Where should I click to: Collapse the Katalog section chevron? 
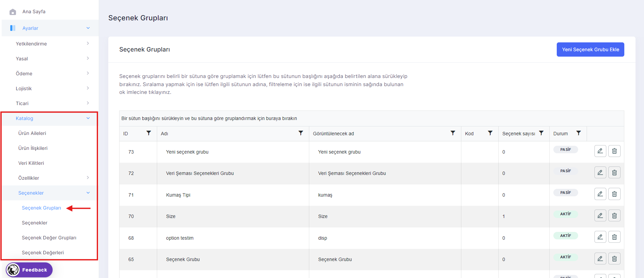point(88,118)
